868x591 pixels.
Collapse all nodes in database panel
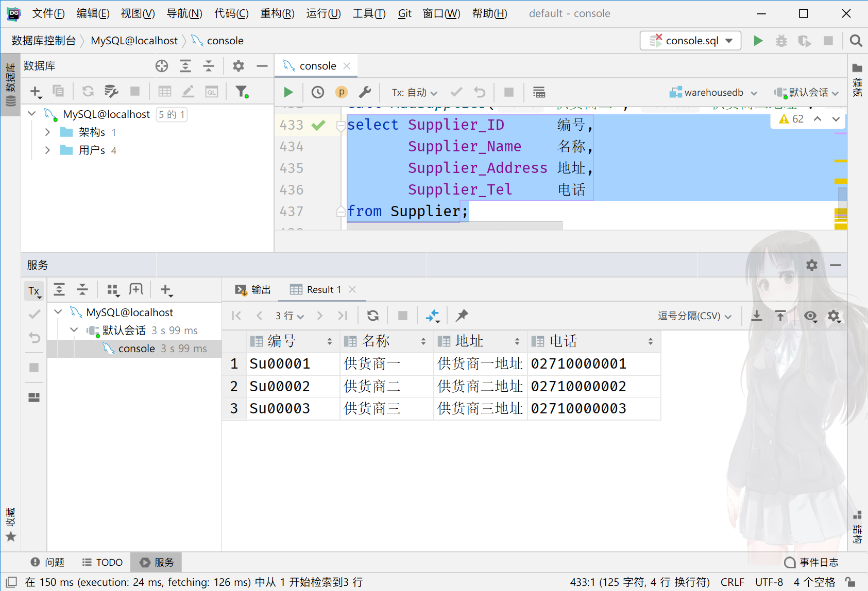coord(209,66)
